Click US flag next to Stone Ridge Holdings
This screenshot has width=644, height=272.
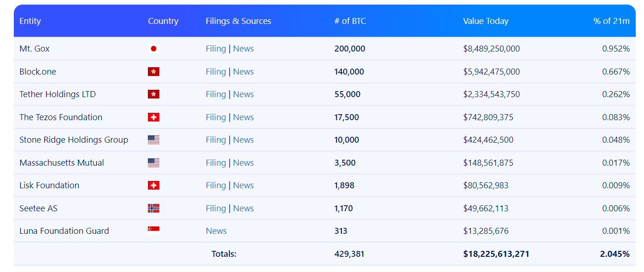click(x=153, y=140)
